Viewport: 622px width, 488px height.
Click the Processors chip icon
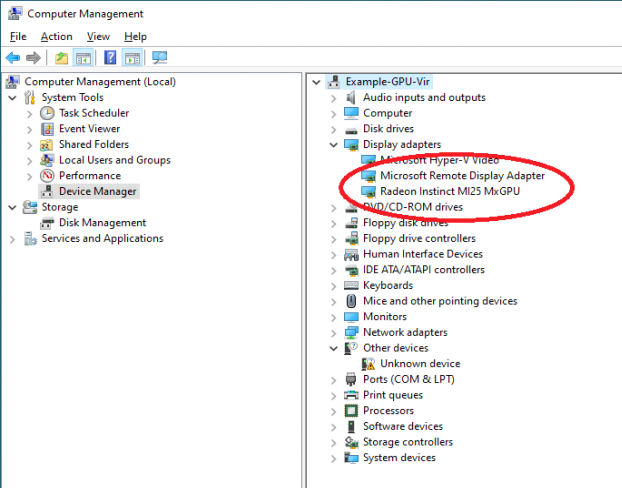click(x=351, y=411)
